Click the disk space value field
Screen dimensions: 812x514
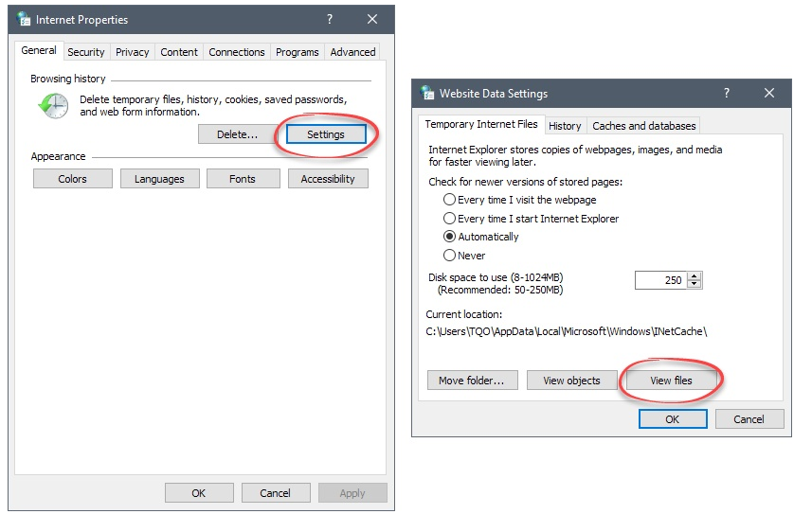(x=661, y=280)
